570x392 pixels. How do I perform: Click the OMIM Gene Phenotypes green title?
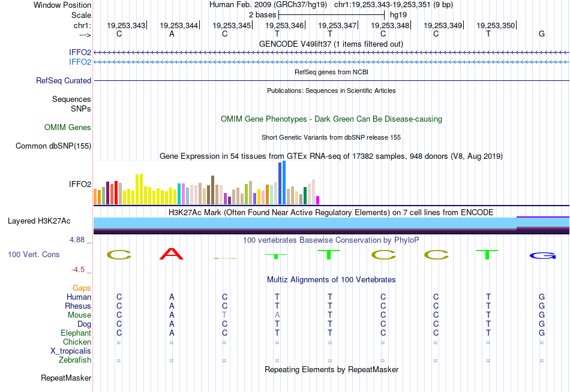pos(332,119)
